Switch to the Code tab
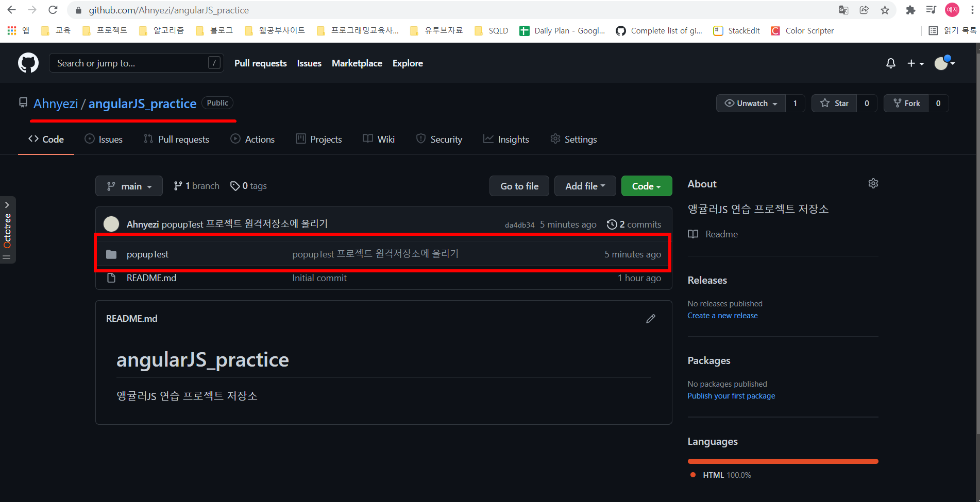This screenshot has height=502, width=980. pos(46,139)
